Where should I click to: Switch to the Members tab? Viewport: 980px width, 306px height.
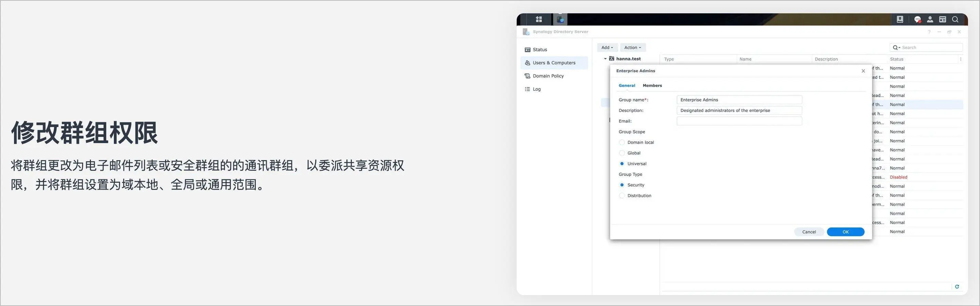point(652,85)
